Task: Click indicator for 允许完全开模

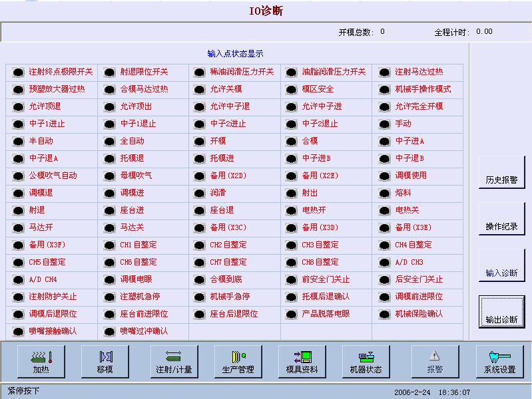Action: [384, 107]
